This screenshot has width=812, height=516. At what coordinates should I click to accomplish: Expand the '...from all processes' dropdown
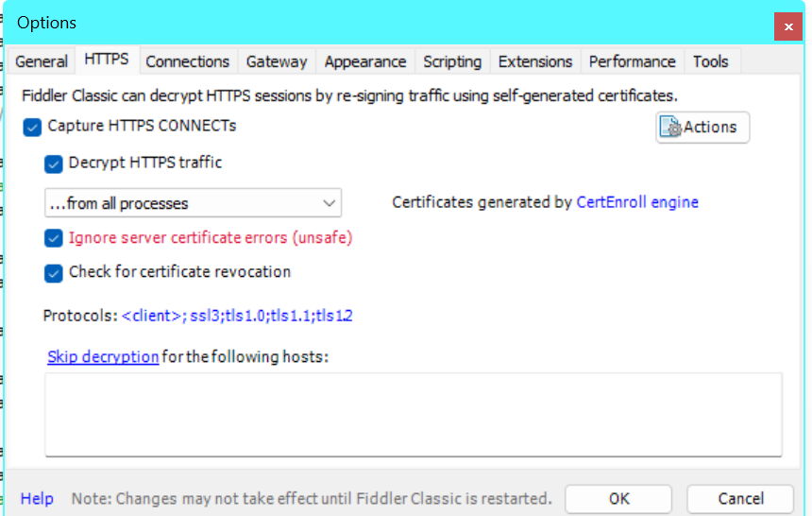click(193, 203)
